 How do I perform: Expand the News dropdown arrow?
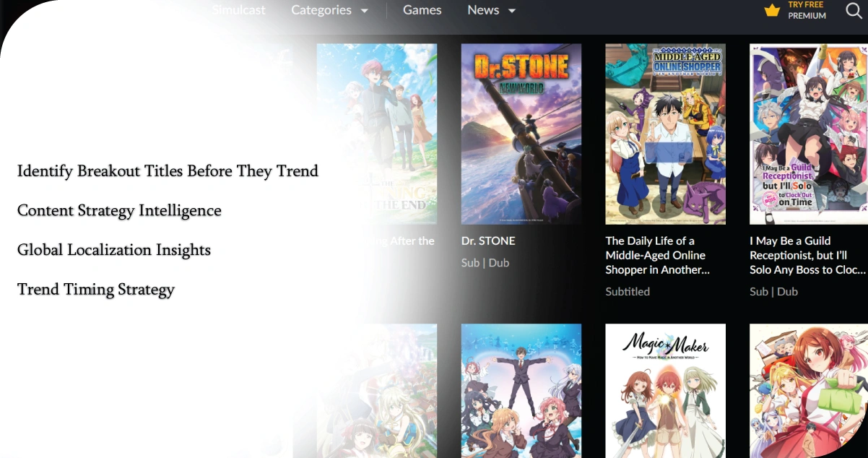(x=512, y=11)
